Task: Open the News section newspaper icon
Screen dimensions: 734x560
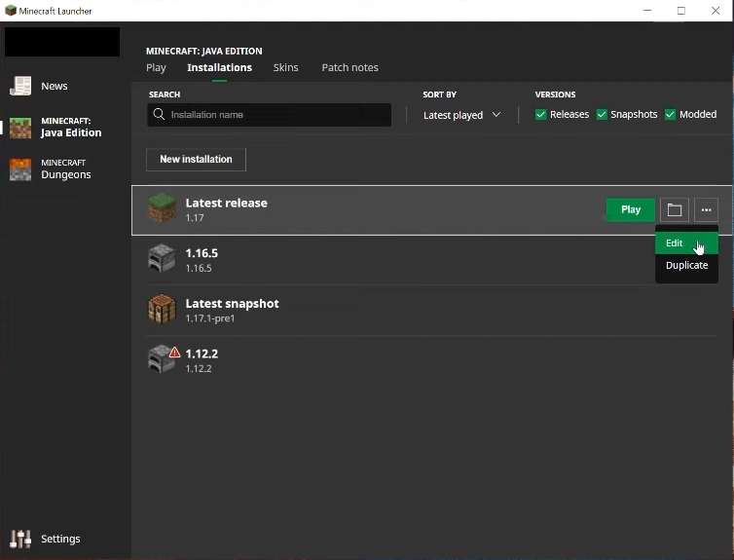Action: (20, 86)
